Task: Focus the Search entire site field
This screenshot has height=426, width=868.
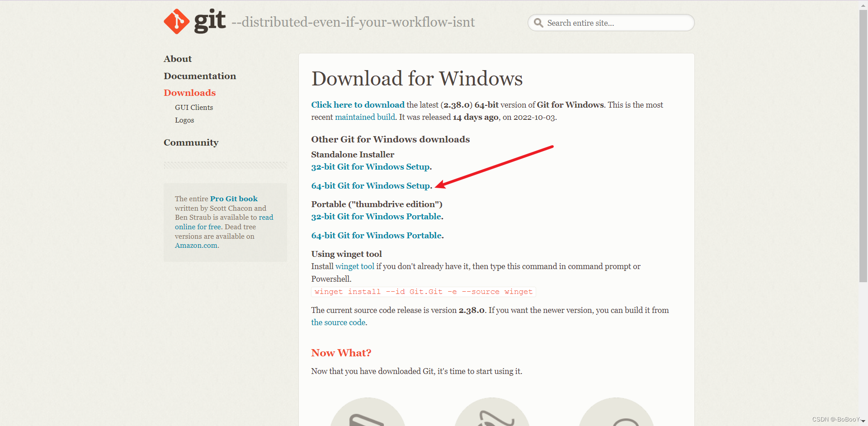Action: click(611, 23)
